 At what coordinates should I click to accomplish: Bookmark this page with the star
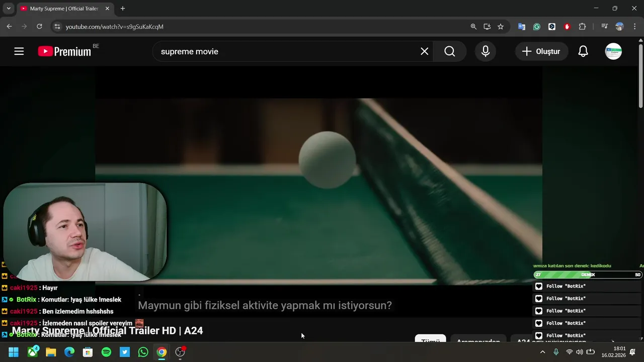pyautogui.click(x=501, y=27)
